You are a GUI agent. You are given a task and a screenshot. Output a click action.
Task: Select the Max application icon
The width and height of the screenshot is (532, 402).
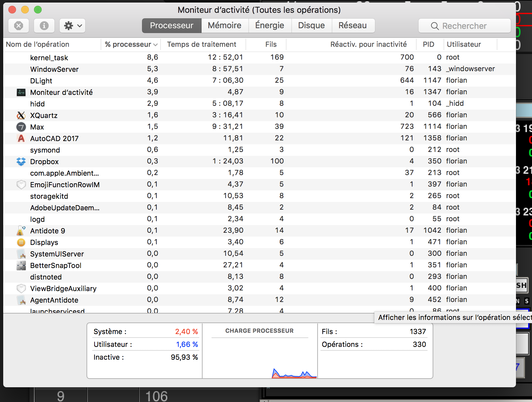coord(21,127)
